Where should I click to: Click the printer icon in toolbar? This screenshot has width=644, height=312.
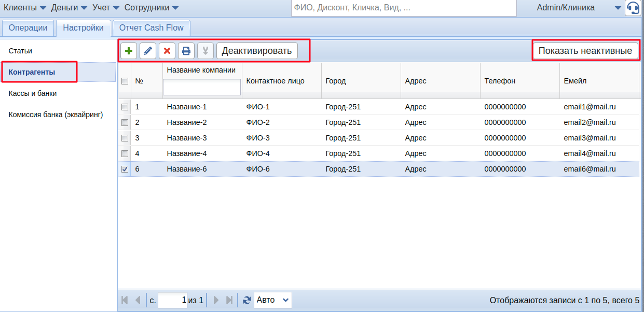[186, 51]
